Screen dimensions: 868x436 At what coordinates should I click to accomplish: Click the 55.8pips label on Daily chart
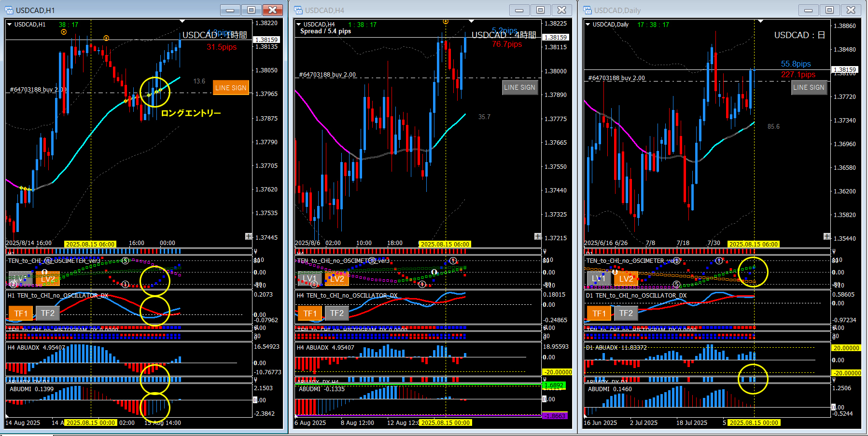796,64
